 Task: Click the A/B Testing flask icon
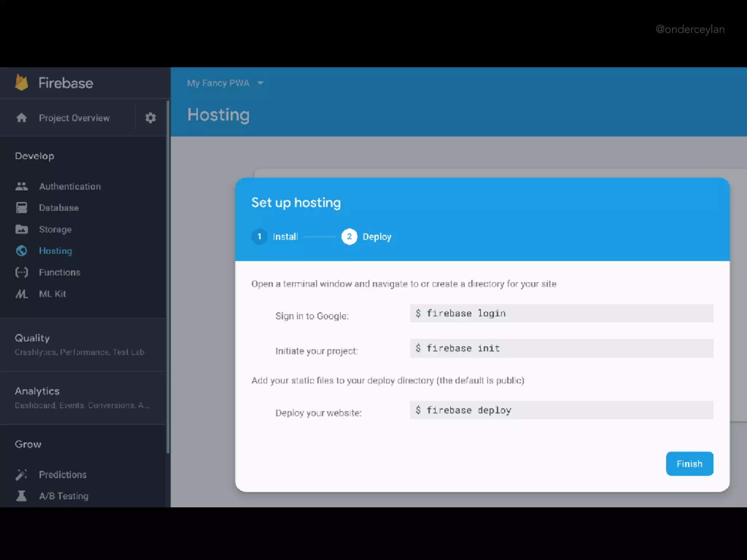[x=22, y=496]
